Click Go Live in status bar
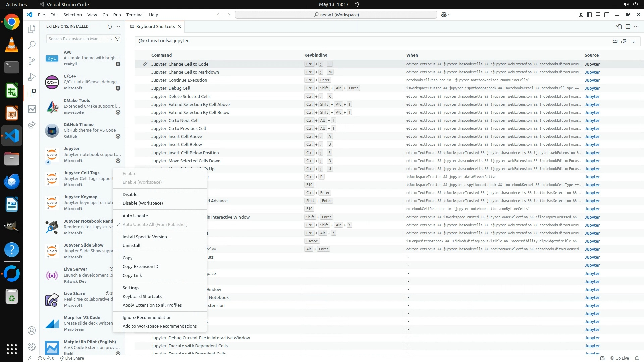644x362 pixels. 620,358
